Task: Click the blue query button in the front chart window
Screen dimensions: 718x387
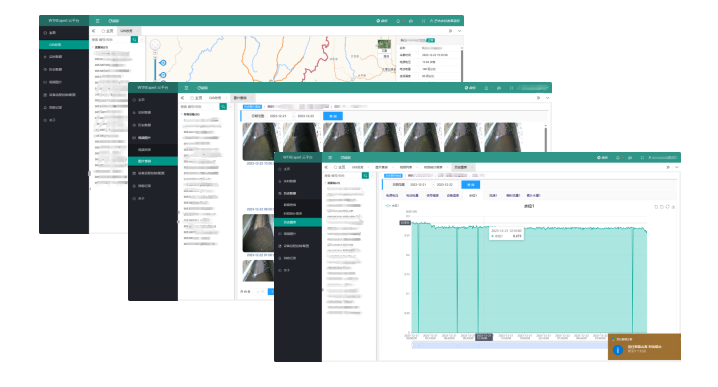Action: [x=470, y=185]
